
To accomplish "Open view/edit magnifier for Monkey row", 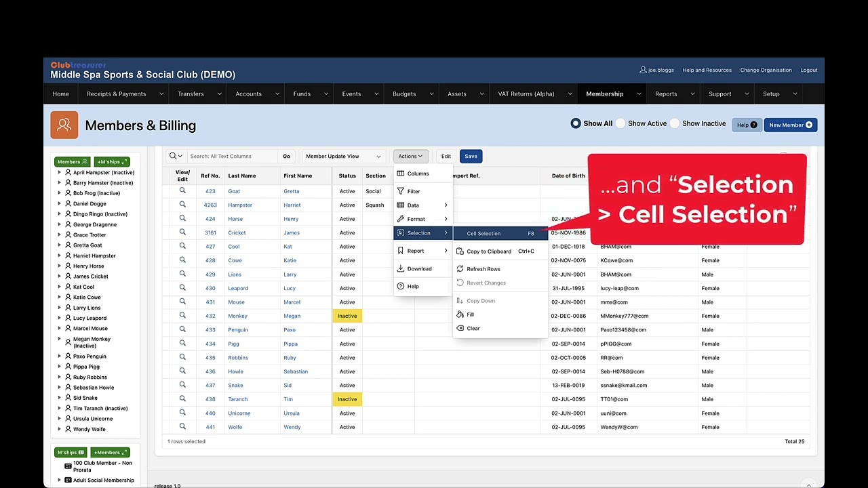I will (182, 316).
